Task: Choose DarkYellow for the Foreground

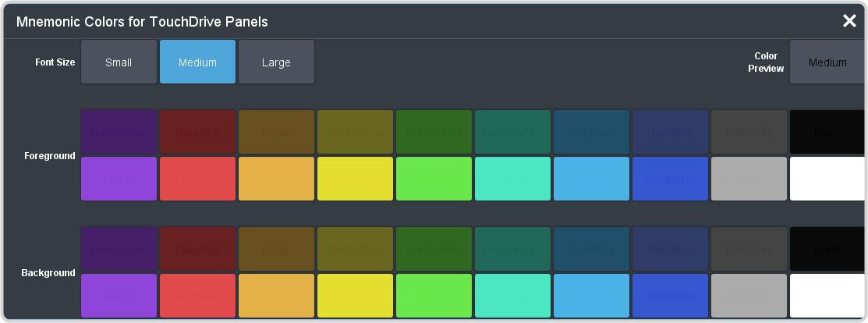Action: pyautogui.click(x=356, y=132)
